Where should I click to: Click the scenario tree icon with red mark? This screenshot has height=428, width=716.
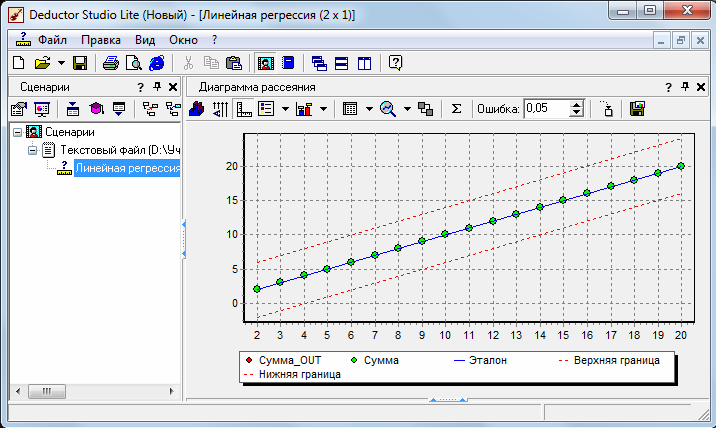tap(150, 109)
